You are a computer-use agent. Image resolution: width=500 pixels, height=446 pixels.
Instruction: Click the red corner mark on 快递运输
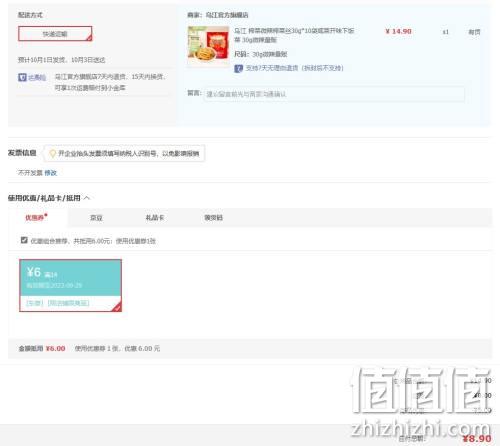[89, 38]
